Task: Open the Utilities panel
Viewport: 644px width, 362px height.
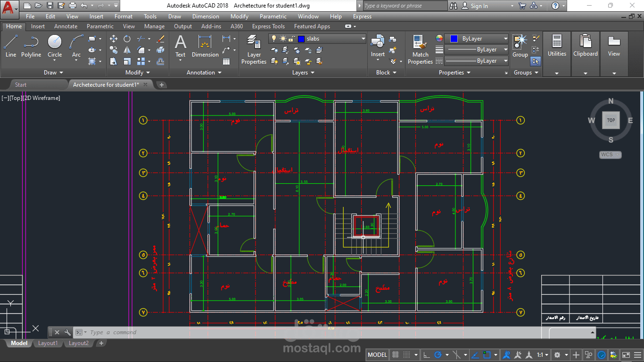Action: (557, 54)
